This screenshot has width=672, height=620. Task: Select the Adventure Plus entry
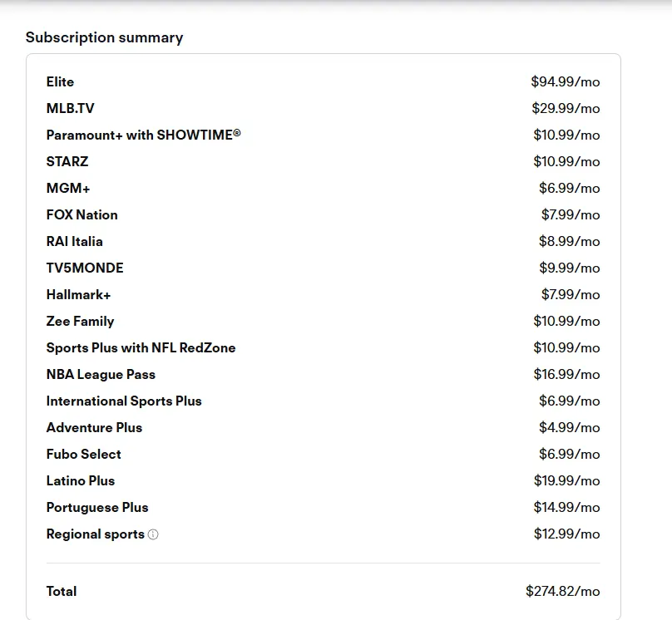[x=94, y=427]
